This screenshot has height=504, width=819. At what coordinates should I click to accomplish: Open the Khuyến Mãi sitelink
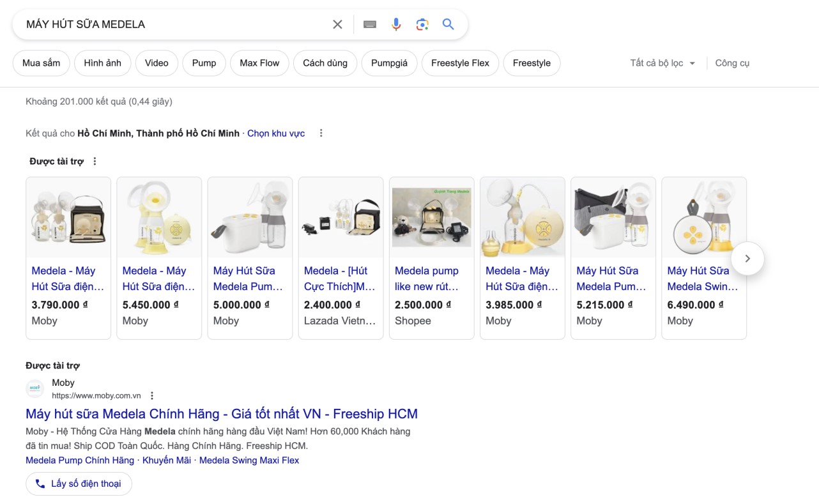click(167, 460)
